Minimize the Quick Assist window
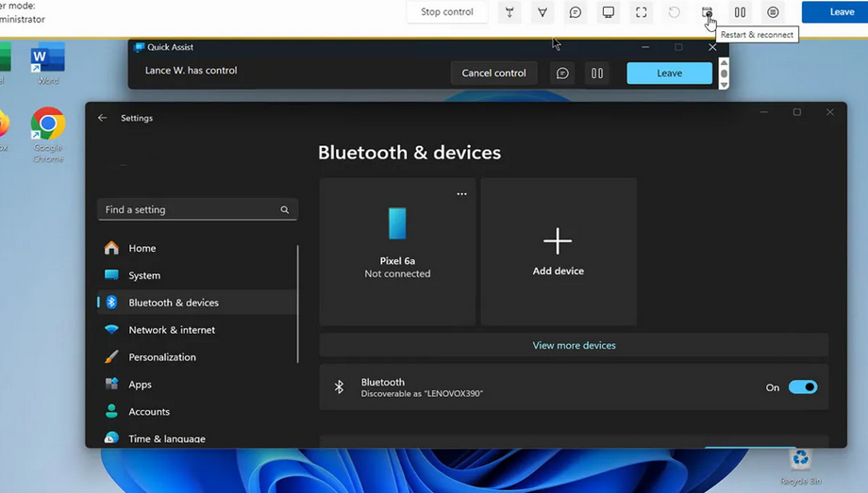The image size is (868, 493). [x=645, y=47]
